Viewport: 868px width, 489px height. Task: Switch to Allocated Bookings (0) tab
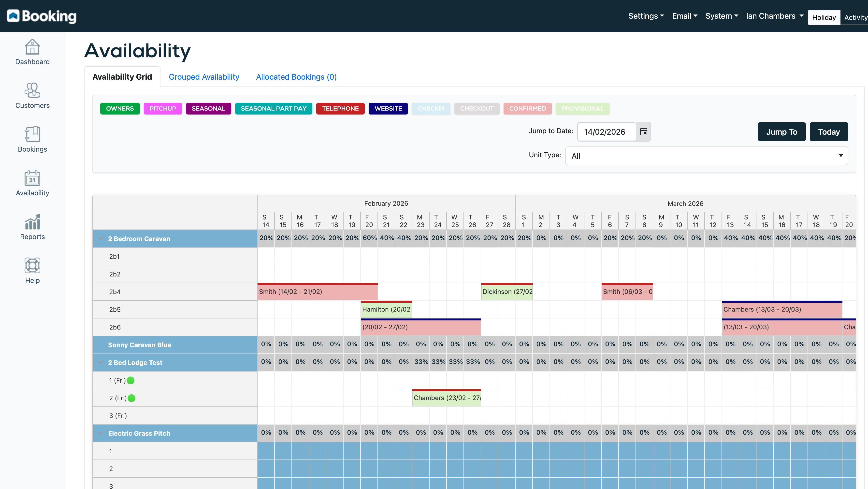click(x=296, y=77)
